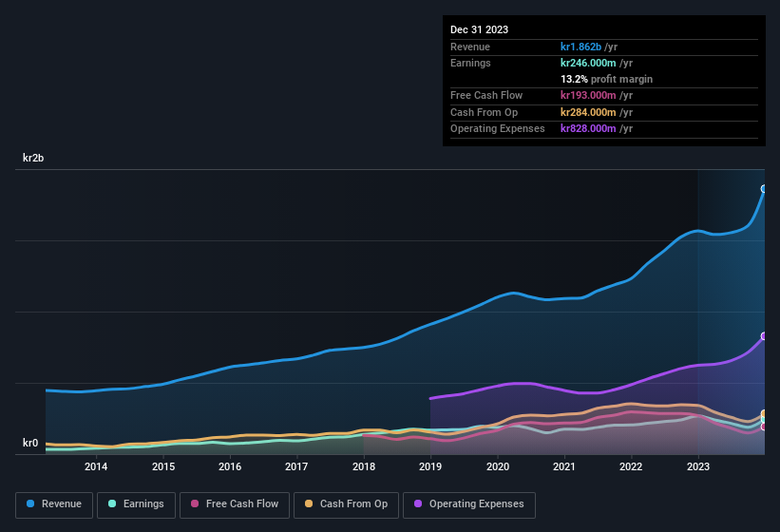Viewport: 780px width, 532px height.
Task: Select the 2014 x-axis label
Action: coord(96,466)
